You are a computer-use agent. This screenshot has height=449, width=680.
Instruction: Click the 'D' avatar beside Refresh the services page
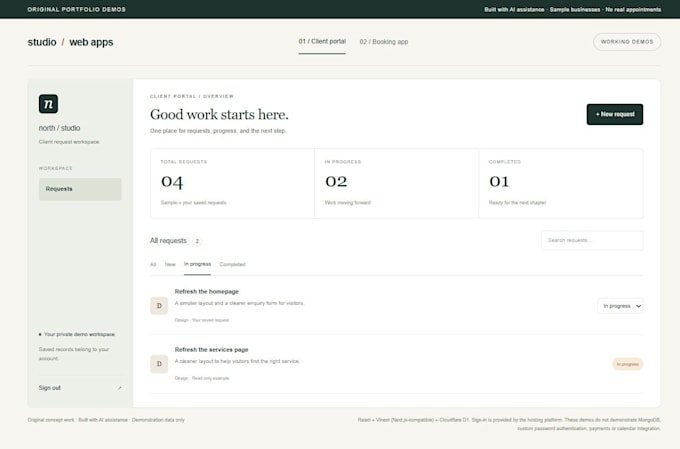pos(159,364)
